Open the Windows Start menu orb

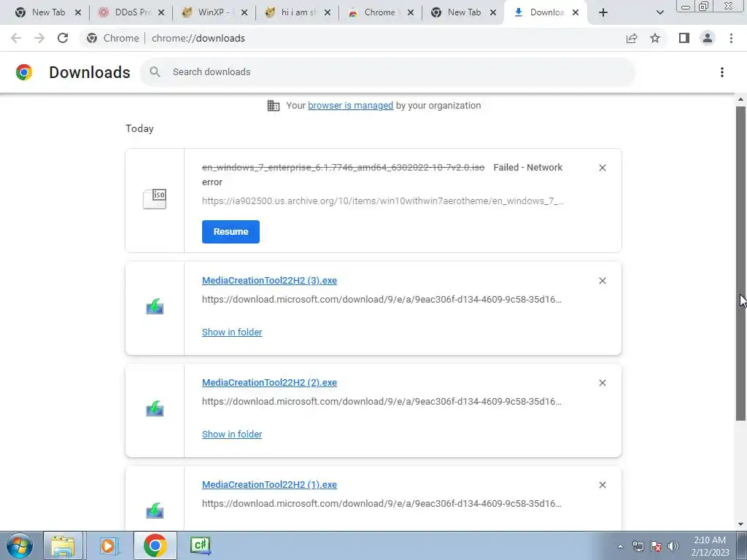tap(20, 545)
